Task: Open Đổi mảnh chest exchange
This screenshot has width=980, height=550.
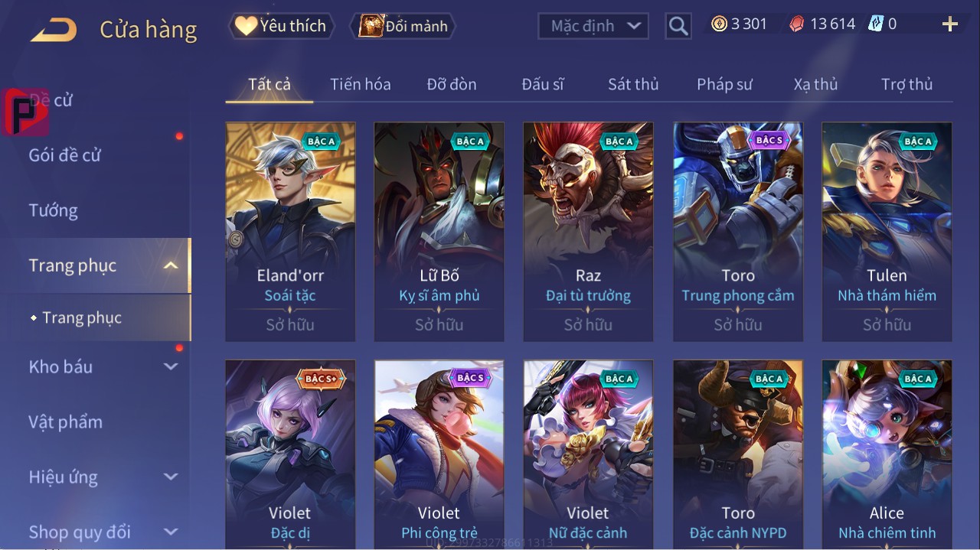Action: click(403, 26)
